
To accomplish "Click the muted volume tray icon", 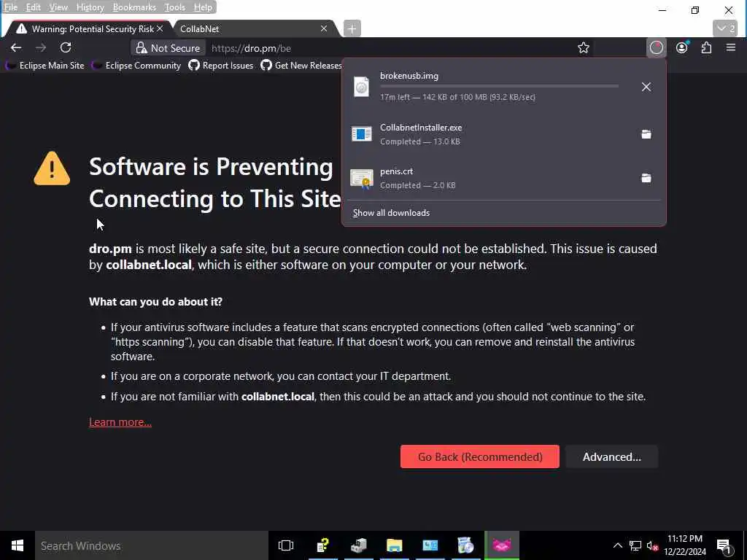I will (653, 545).
